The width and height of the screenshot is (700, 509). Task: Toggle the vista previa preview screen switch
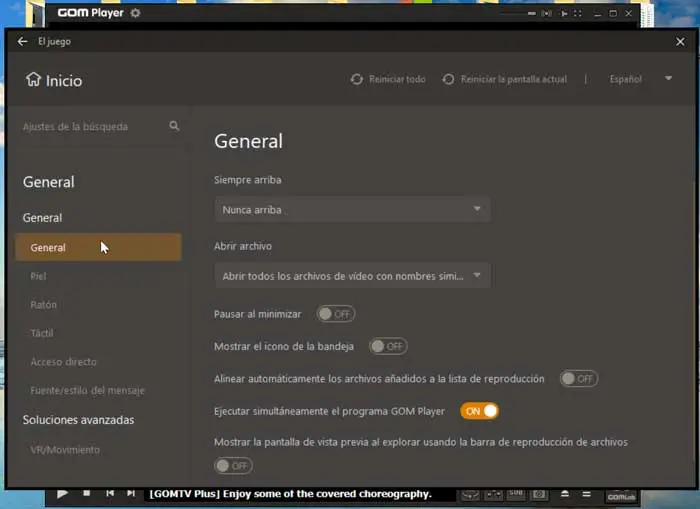click(x=233, y=466)
